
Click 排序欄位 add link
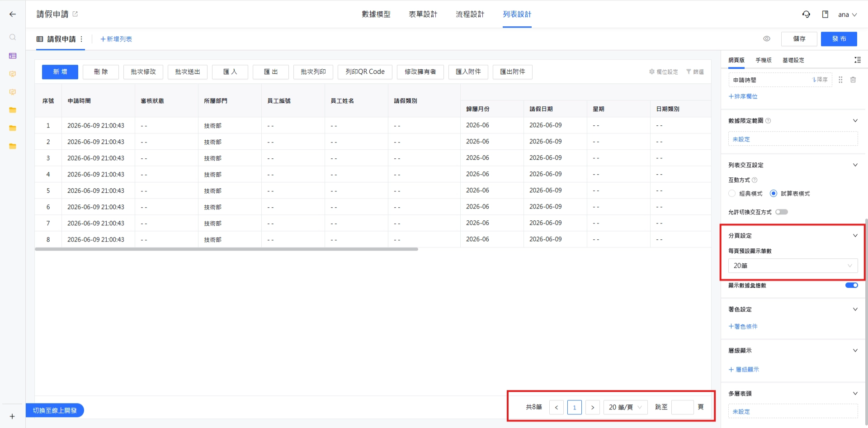point(743,96)
